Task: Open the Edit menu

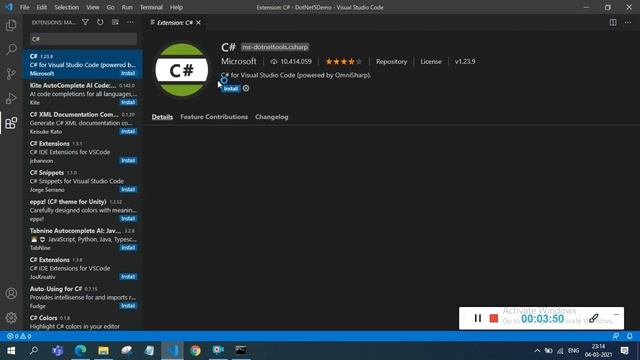Action: coord(42,7)
